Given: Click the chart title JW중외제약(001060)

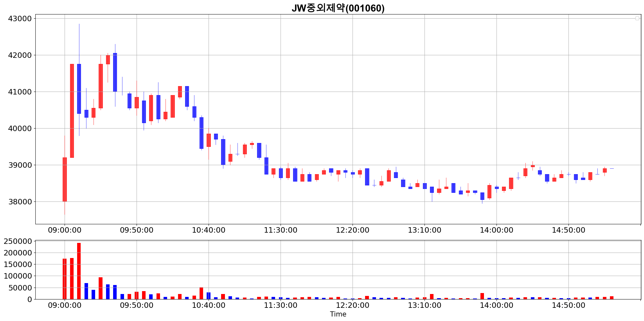Looking at the screenshot, I should coord(338,8).
